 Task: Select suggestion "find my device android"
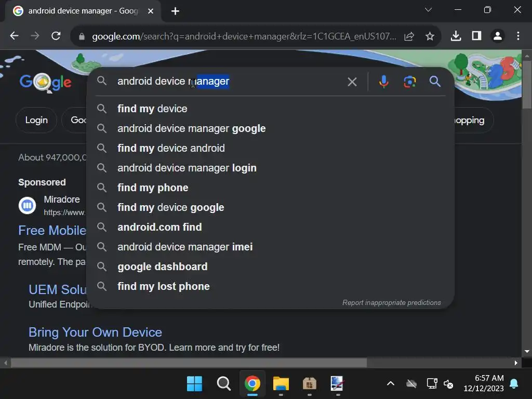(270, 148)
